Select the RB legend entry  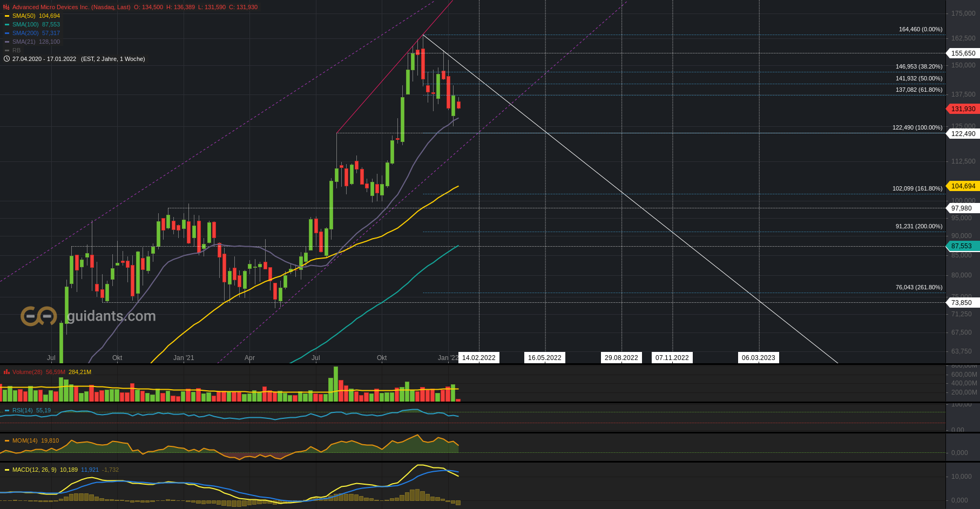(x=16, y=50)
